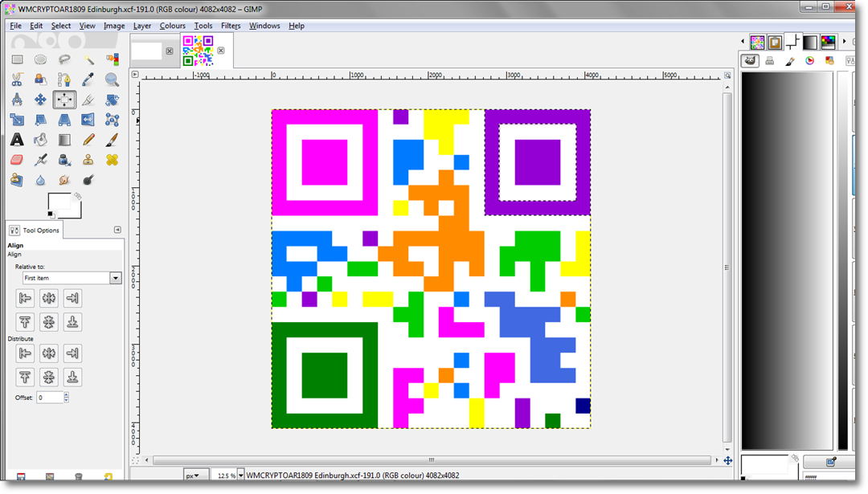Open the File menu
This screenshot has width=868, height=494.
(15, 26)
